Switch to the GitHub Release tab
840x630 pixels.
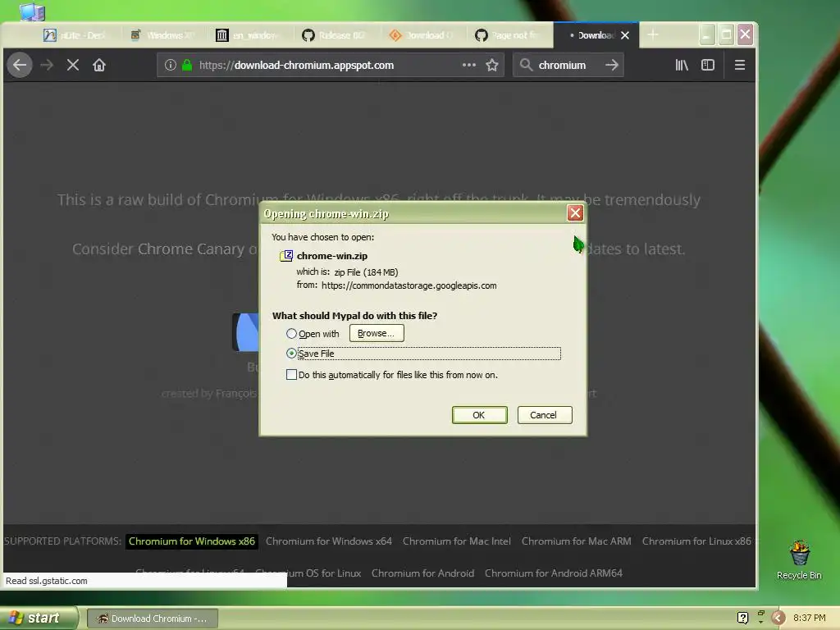click(x=336, y=35)
